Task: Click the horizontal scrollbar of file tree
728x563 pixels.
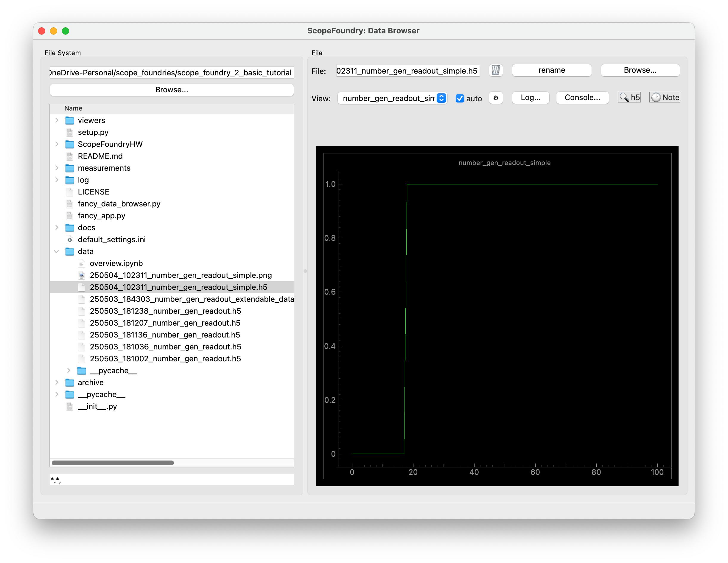Action: (113, 463)
